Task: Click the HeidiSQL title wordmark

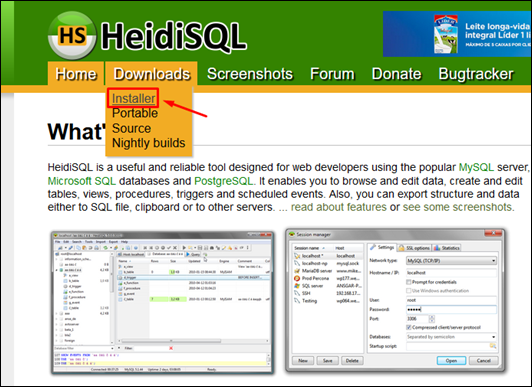Action: [x=173, y=36]
